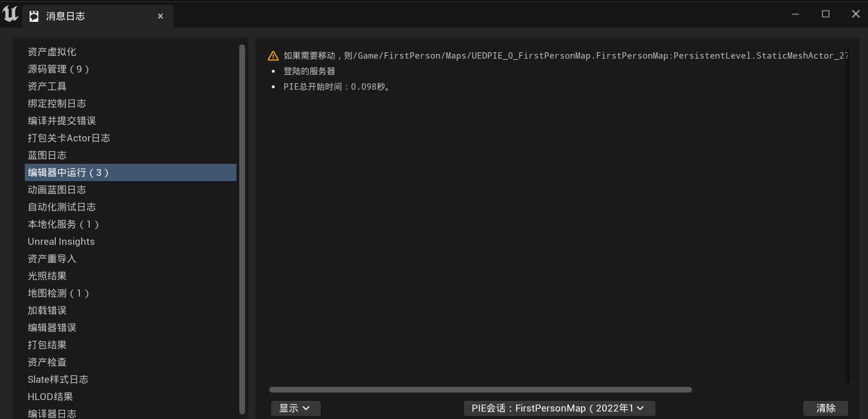Select 地图检测 (1) category
The width and height of the screenshot is (868, 419).
pos(131,293)
